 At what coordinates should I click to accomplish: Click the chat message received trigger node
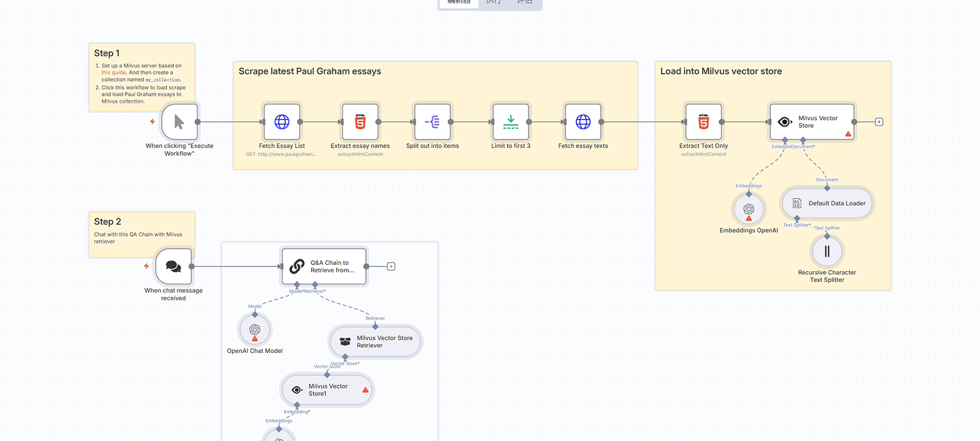tap(173, 267)
